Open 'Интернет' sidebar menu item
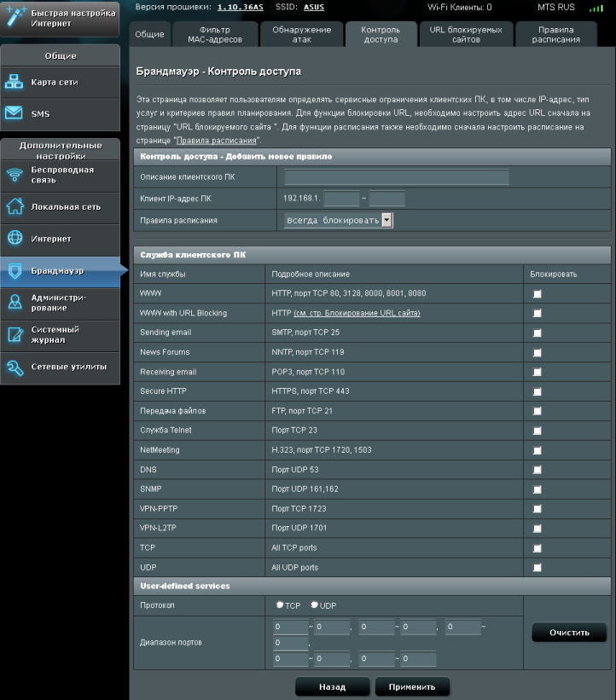This screenshot has width=616, height=700. point(61,239)
